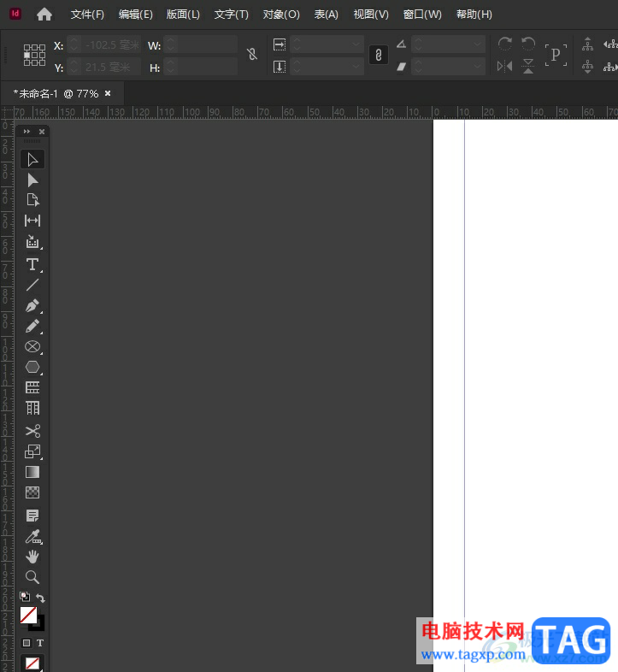Close the floating tools panel
Viewport: 618px width, 672px height.
pos(42,132)
